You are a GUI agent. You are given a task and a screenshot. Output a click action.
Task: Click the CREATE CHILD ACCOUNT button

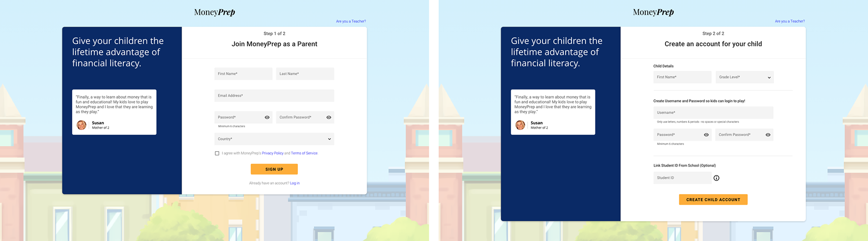pos(713,199)
